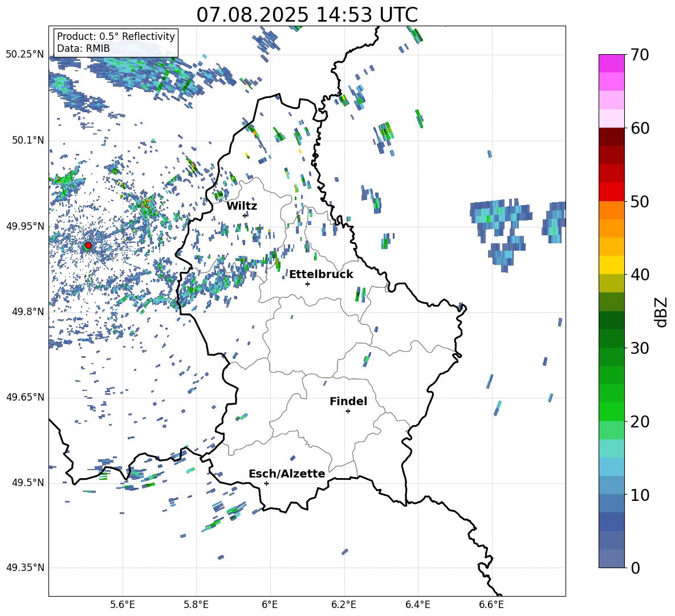This screenshot has width=675, height=616.
Task: Click the bright yellow colorbar segment above 40
Action: click(x=612, y=266)
